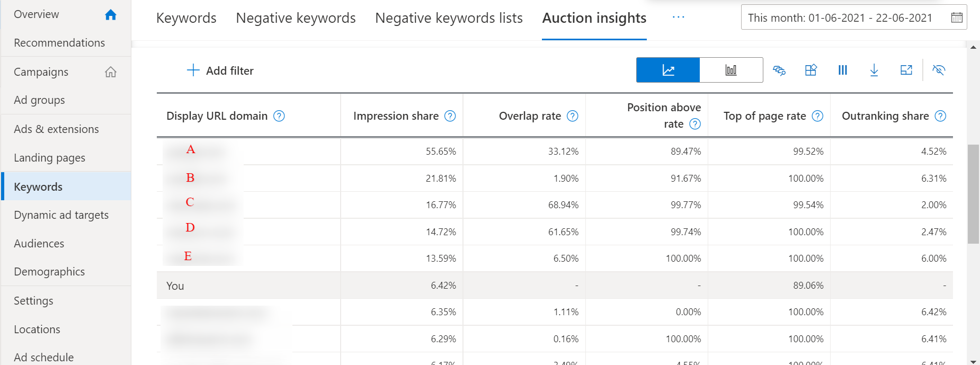Click the house icon next to Campaigns
The image size is (980, 365).
pos(111,72)
